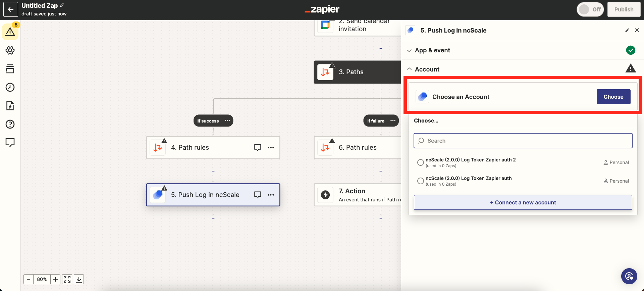
Task: Open the draft version link
Action: click(27, 14)
